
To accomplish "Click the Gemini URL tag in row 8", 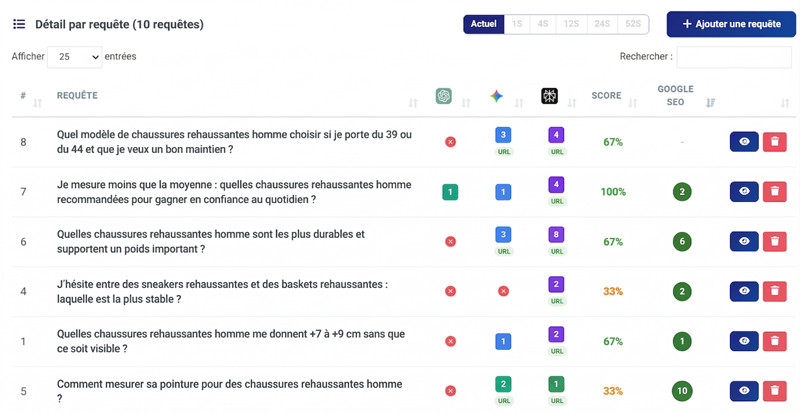I will pyautogui.click(x=504, y=152).
